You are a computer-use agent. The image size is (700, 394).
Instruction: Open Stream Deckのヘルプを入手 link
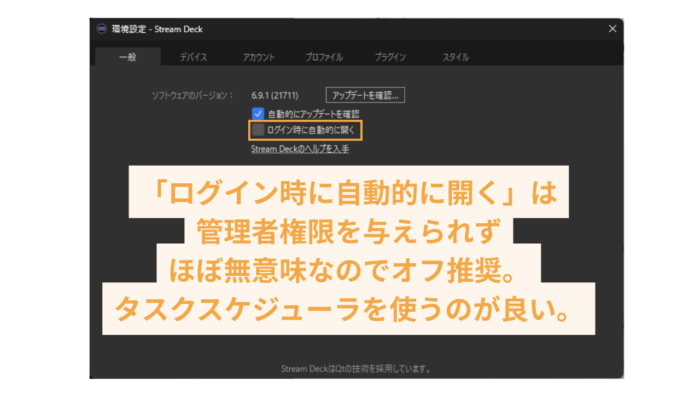tap(300, 149)
